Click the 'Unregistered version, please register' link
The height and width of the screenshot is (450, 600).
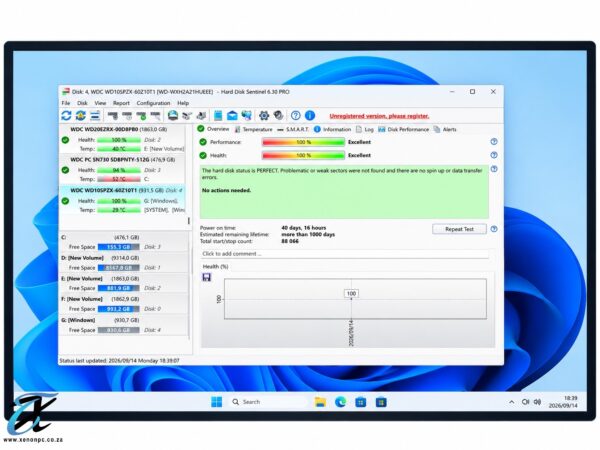click(x=379, y=116)
